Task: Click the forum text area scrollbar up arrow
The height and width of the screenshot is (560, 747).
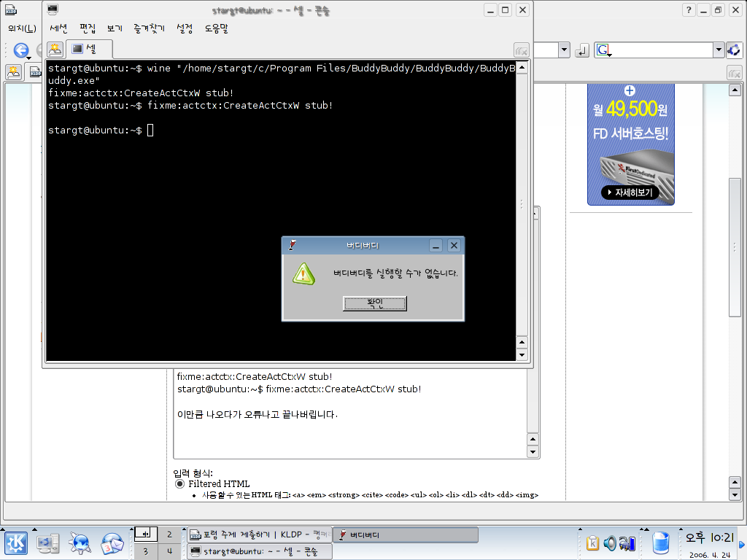Action: [533, 439]
